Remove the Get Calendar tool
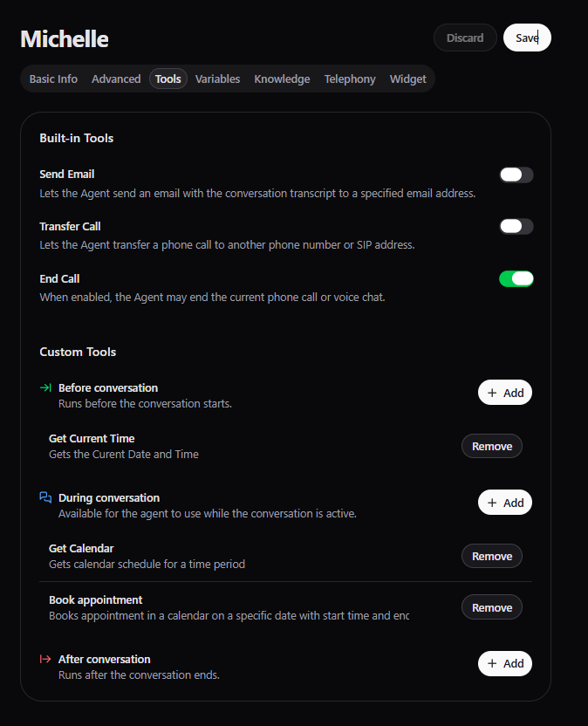This screenshot has height=726, width=588. (x=492, y=556)
